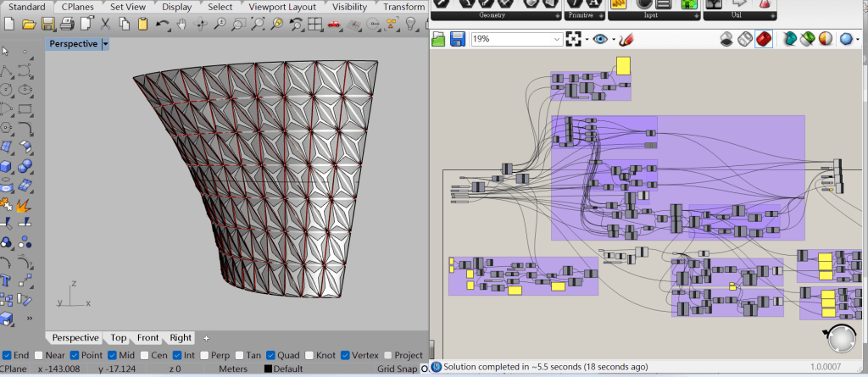Viewport: 868px width, 377px height.
Task: Click the Print icon in Rhino toolbar
Action: 67,24
